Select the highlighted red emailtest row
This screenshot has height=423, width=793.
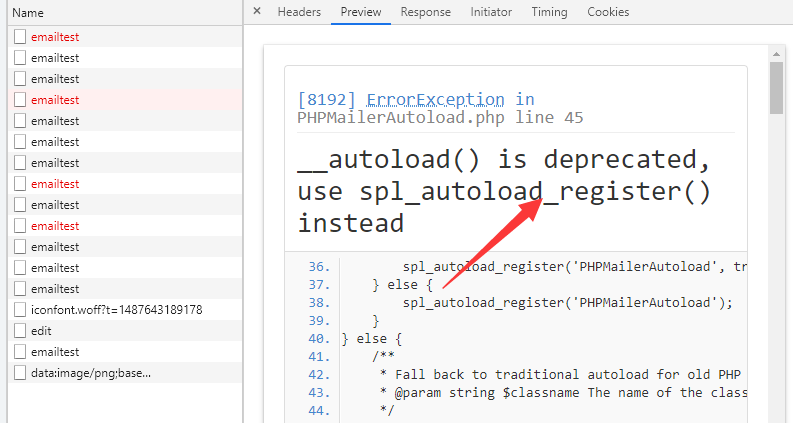tap(125, 100)
